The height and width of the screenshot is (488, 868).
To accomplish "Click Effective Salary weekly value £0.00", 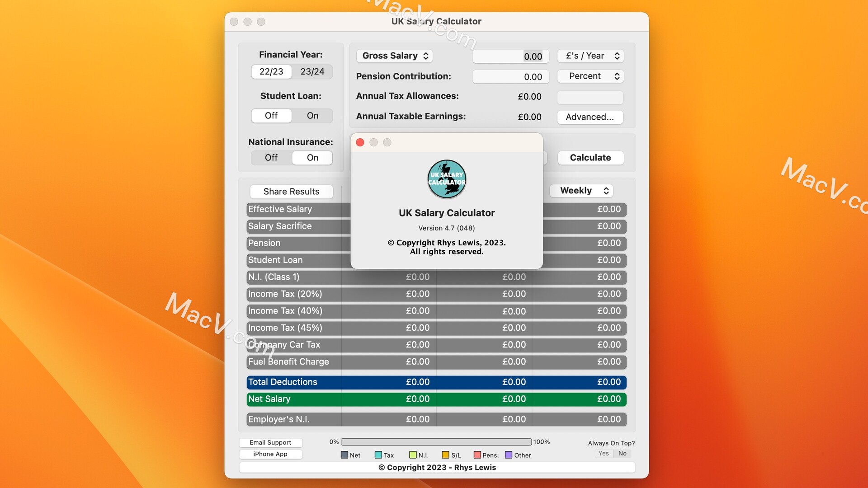I will (609, 209).
